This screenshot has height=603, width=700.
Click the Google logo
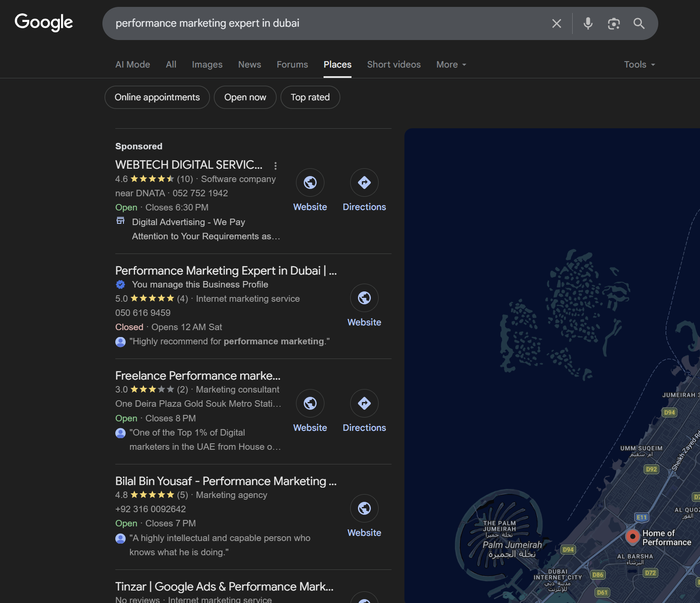coord(44,22)
